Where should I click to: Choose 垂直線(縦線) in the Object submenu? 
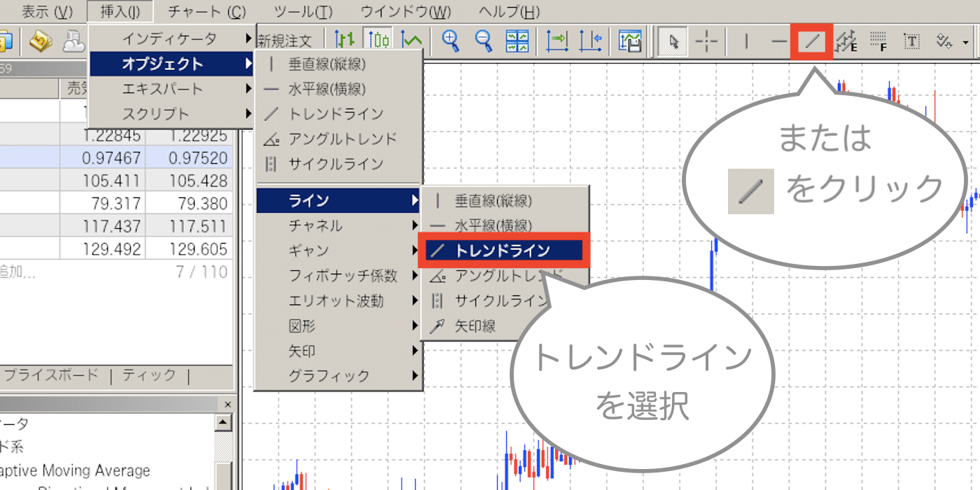[x=339, y=64]
